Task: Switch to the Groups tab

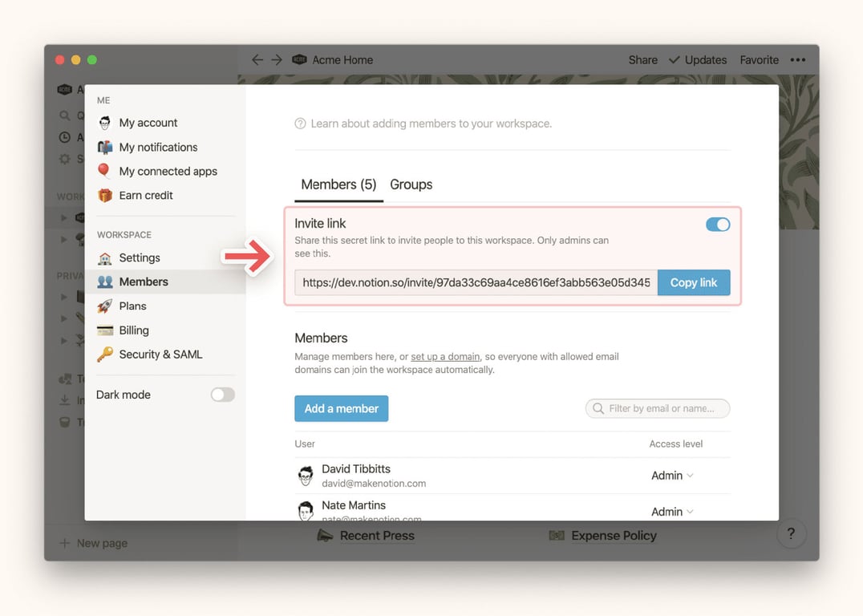Action: (x=411, y=184)
